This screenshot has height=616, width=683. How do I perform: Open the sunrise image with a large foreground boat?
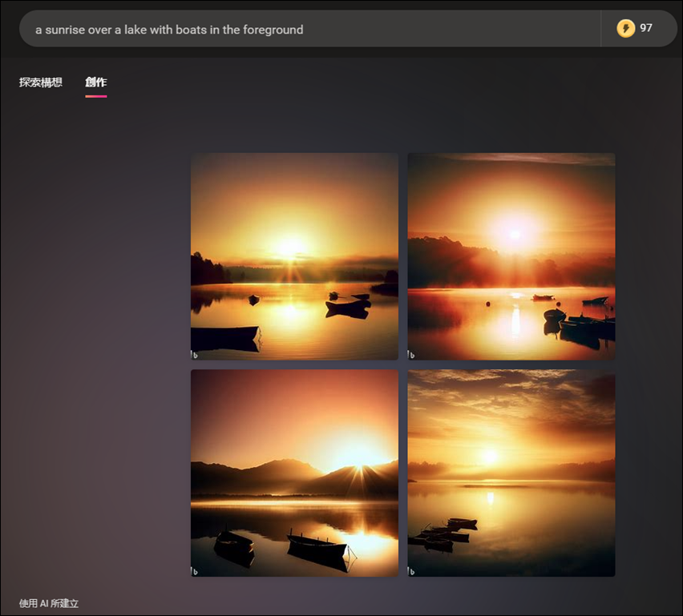(294, 256)
